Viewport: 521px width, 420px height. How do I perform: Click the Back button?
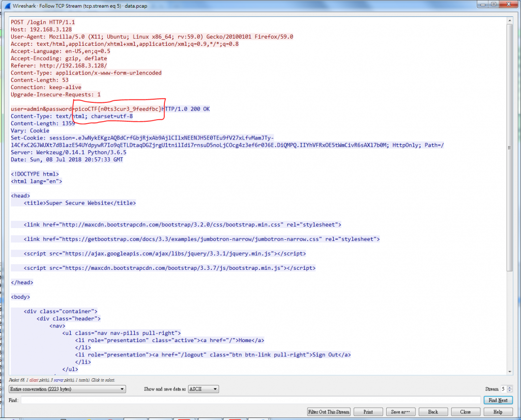pos(433,412)
